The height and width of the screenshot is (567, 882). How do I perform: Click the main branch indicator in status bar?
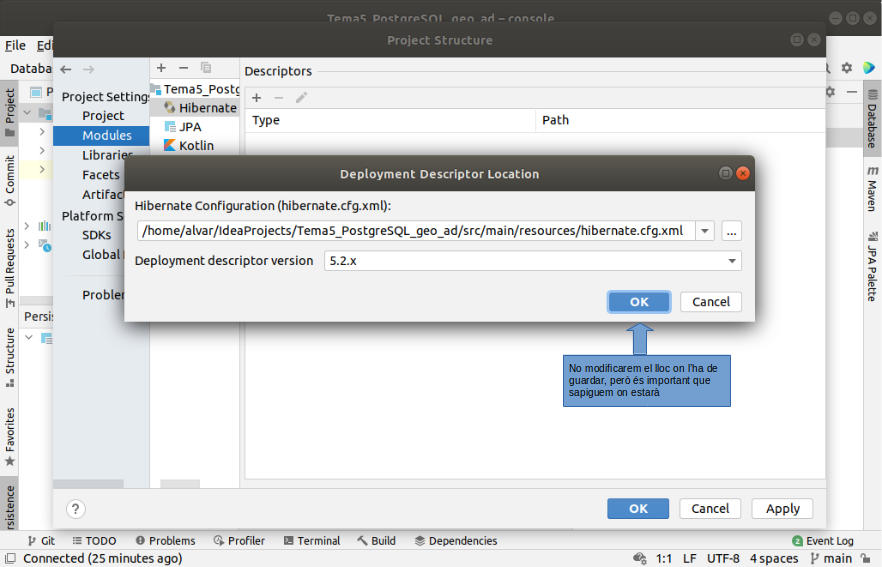831,559
